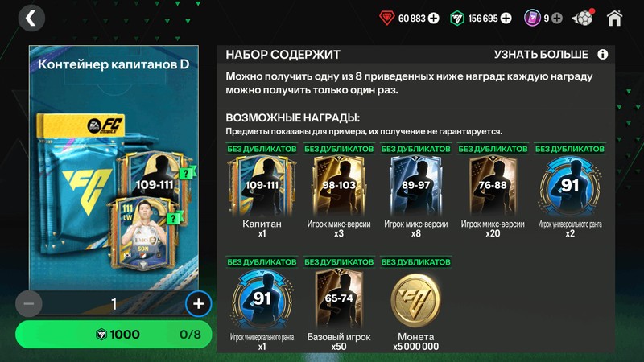Select the 89-97 mix player reward
The height and width of the screenshot is (362, 644).
(415, 191)
